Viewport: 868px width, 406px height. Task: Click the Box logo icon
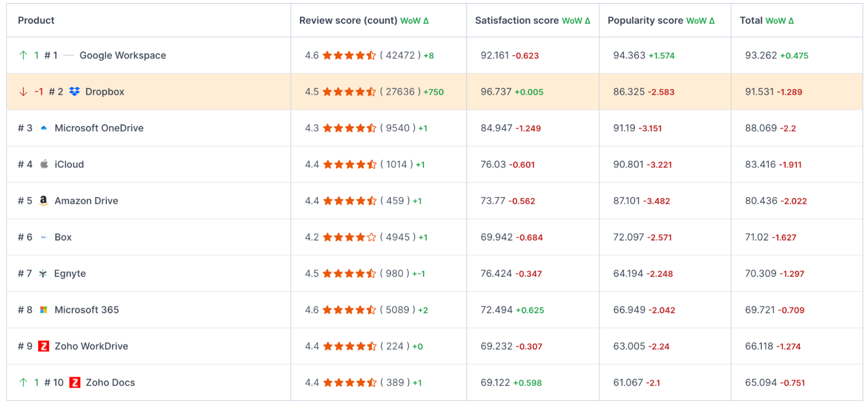pos(43,237)
